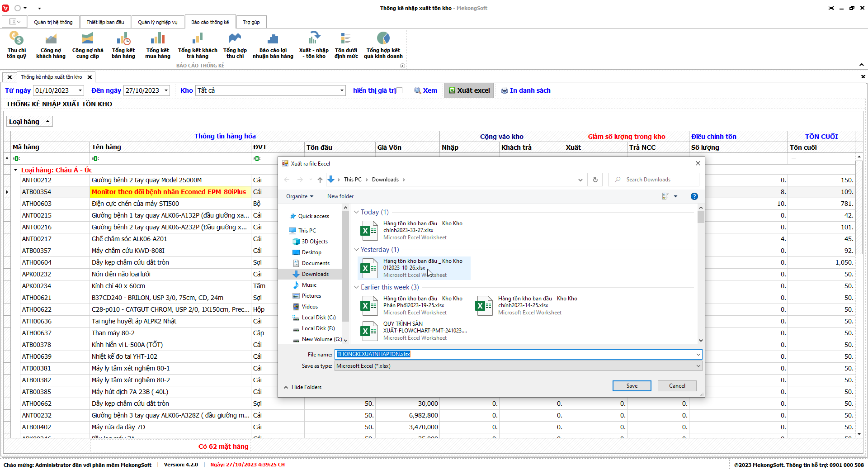Collapse the Loại hàng: Châu Á - Úc group
The image size is (868, 470).
click(16, 171)
